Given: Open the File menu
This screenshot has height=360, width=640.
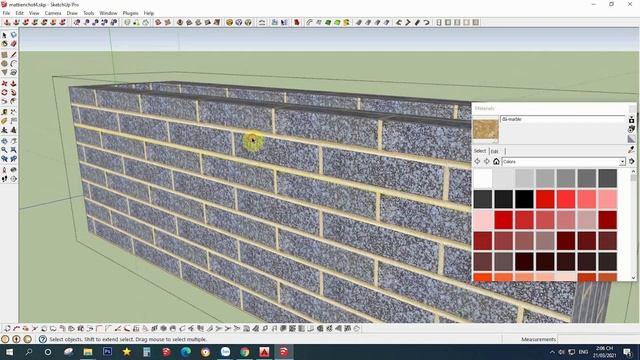Looking at the screenshot, I should click(x=6, y=13).
